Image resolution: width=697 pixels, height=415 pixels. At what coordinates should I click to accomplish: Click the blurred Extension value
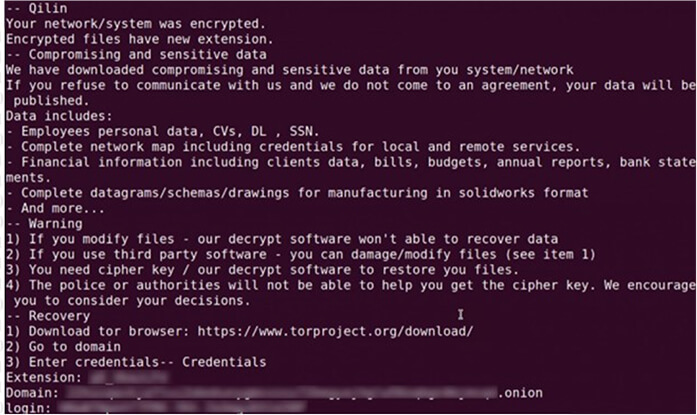(129, 378)
